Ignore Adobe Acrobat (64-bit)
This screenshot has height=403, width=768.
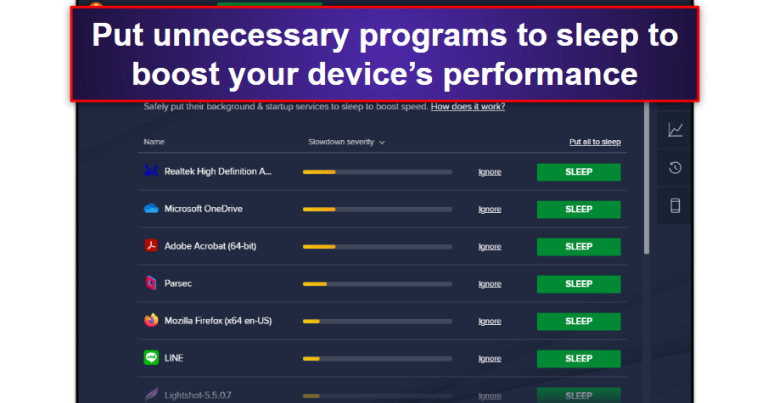coord(490,247)
